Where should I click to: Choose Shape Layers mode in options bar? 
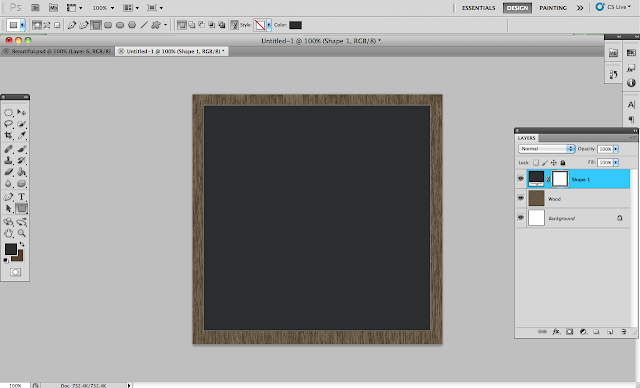click(37, 25)
